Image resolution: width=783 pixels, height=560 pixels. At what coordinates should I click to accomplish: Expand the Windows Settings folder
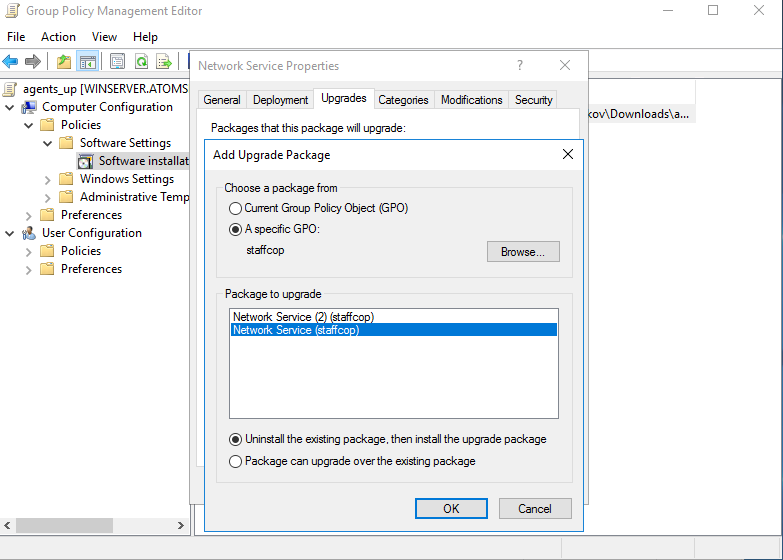[47, 179]
